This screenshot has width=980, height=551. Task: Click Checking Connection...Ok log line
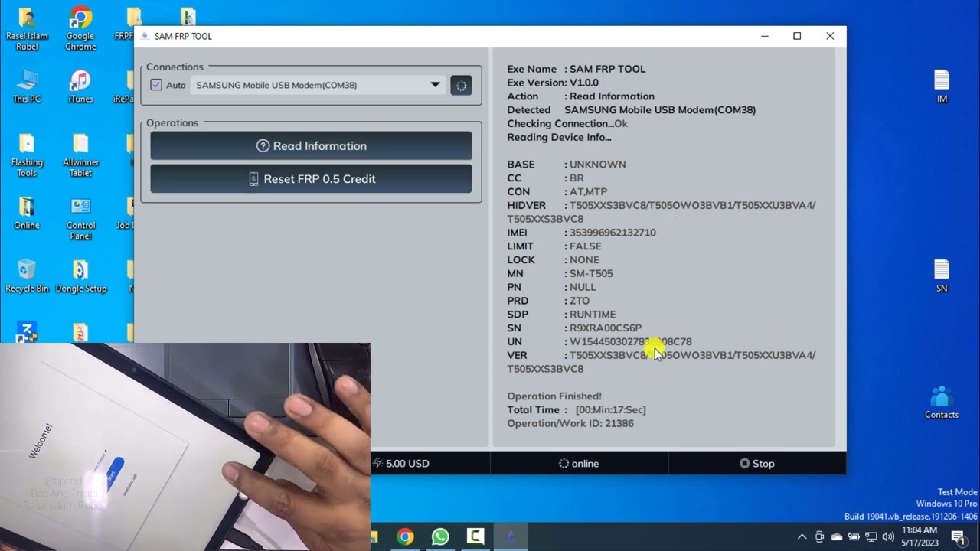tap(567, 123)
